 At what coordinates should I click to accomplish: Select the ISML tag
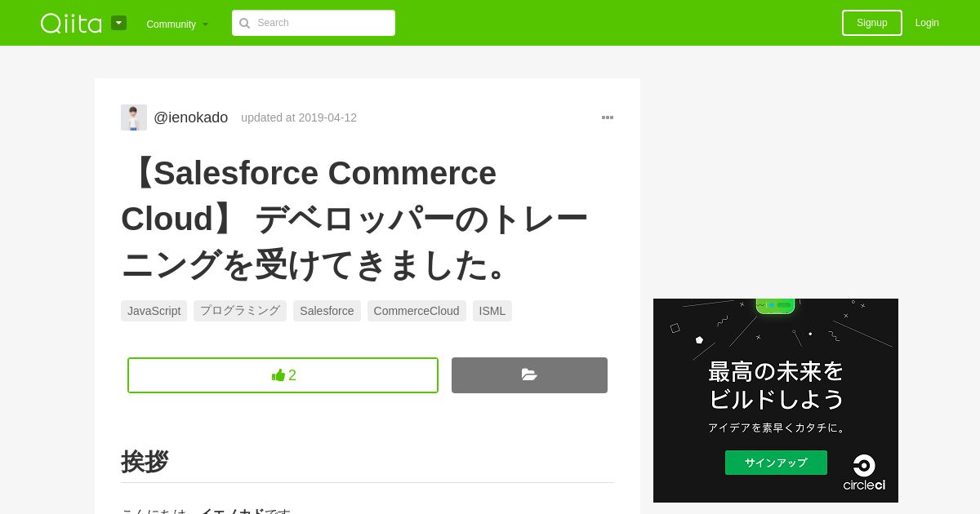click(x=492, y=311)
